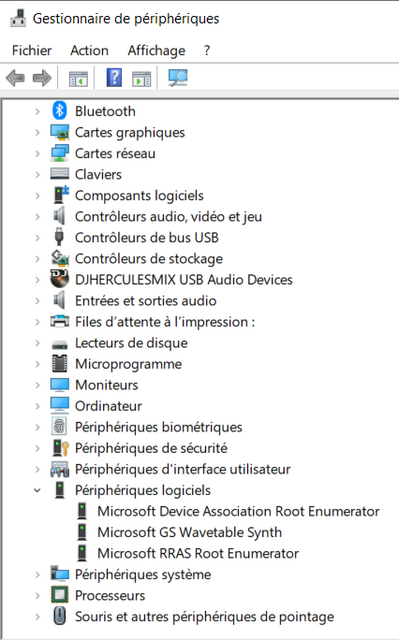Viewport: 399px width, 640px height.
Task: Click the help question mark toolbar icon
Action: coord(114,77)
